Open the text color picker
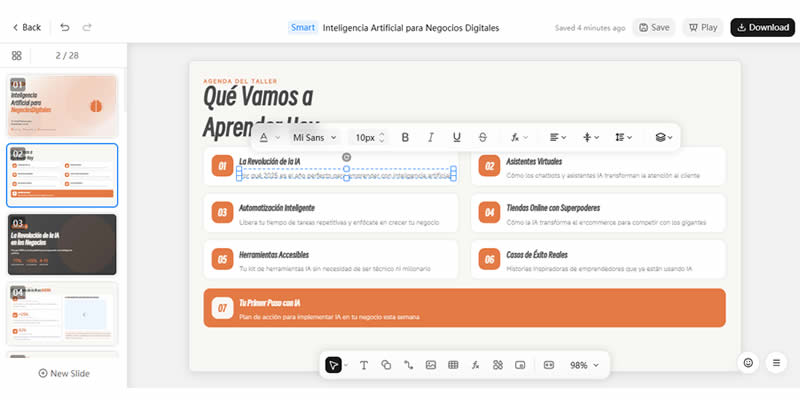 tap(268, 137)
